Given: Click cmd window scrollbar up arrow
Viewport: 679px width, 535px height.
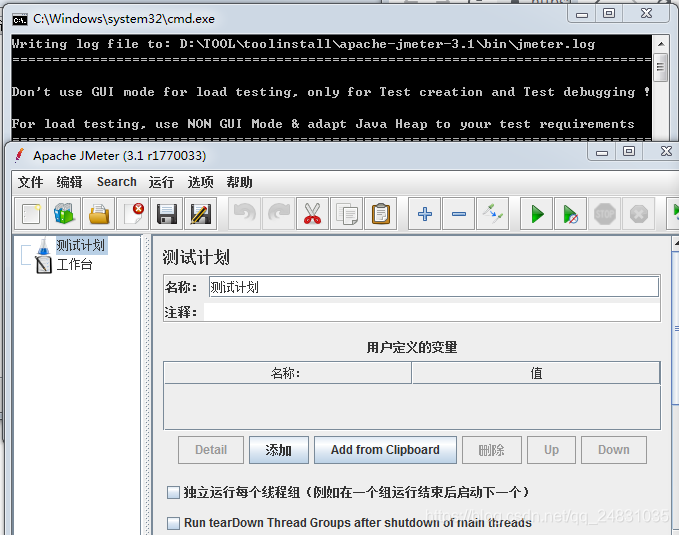Looking at the screenshot, I should pyautogui.click(x=661, y=44).
